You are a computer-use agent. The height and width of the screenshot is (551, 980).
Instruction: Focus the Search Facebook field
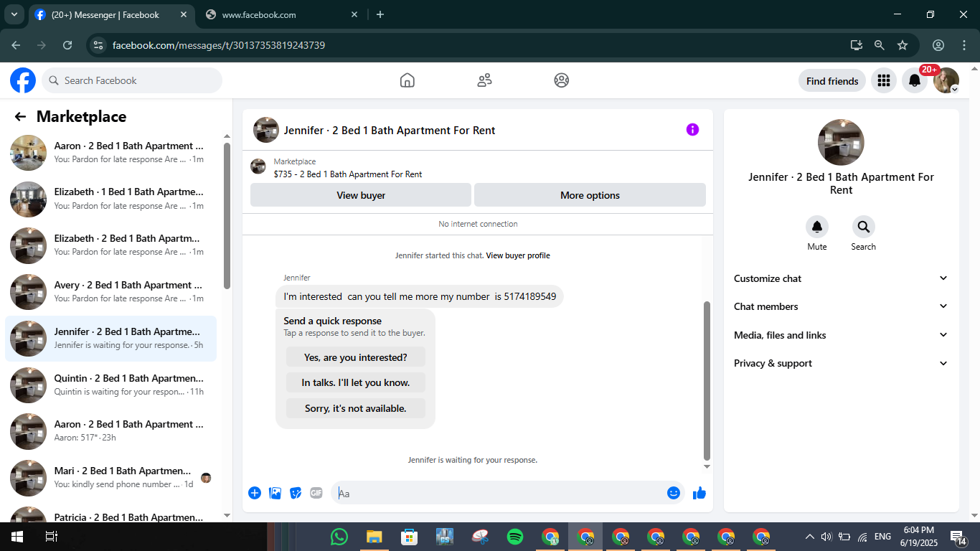[x=132, y=80]
